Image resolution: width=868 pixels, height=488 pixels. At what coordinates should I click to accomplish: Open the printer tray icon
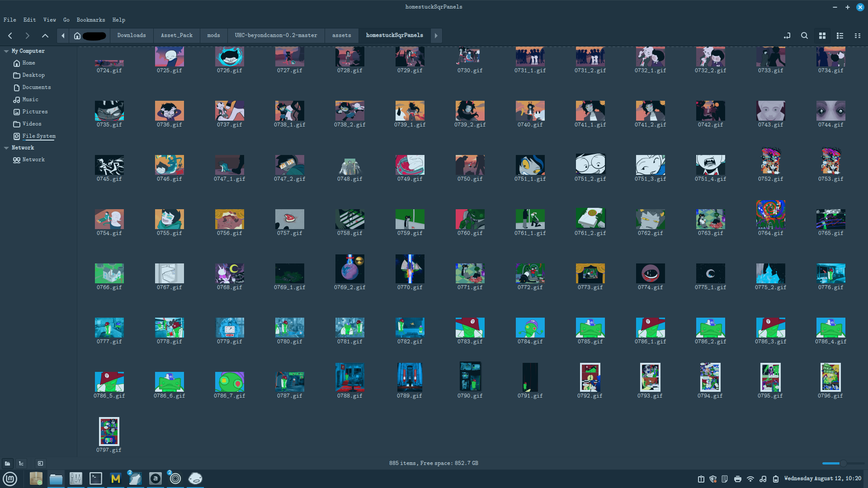pyautogui.click(x=738, y=479)
